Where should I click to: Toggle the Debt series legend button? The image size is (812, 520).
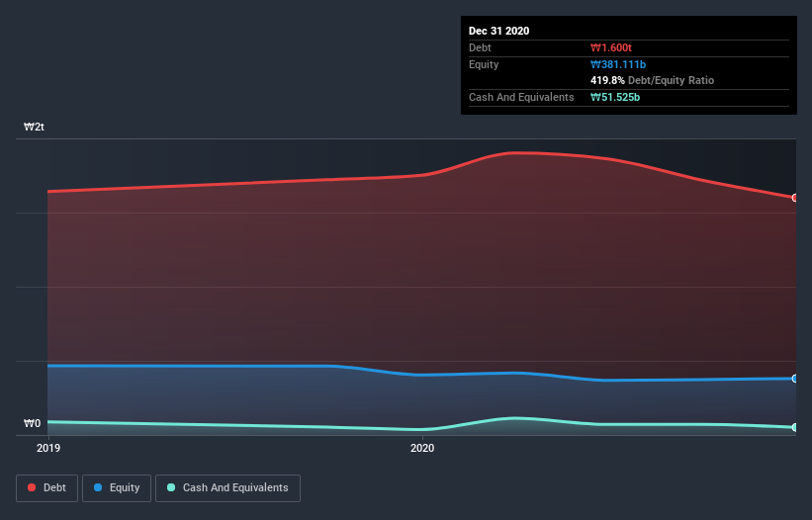click(46, 488)
